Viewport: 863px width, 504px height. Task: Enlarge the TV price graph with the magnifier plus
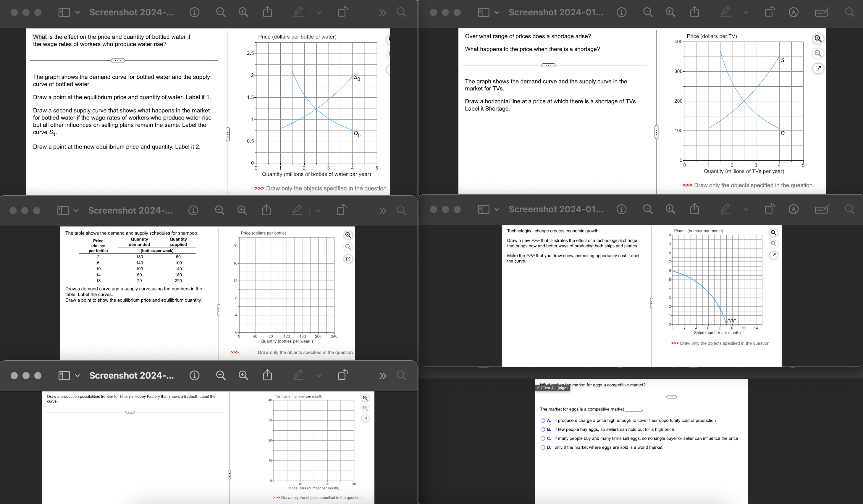[818, 39]
